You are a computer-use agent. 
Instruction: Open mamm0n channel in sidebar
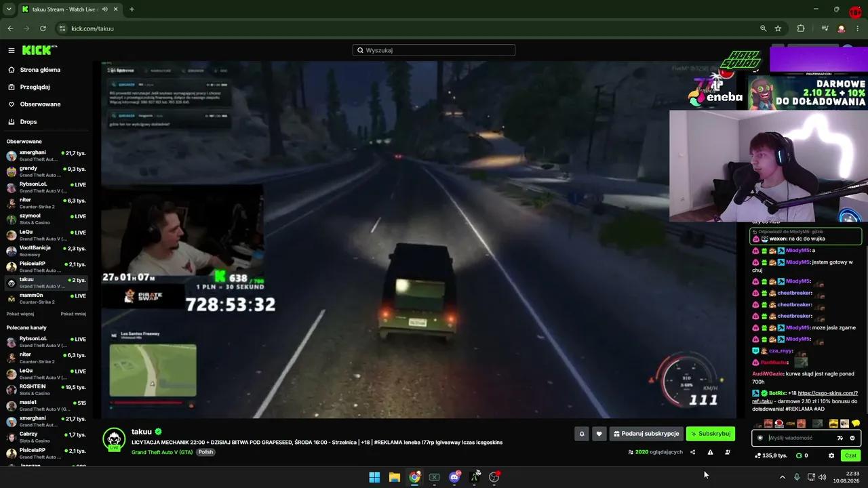tap(46, 298)
